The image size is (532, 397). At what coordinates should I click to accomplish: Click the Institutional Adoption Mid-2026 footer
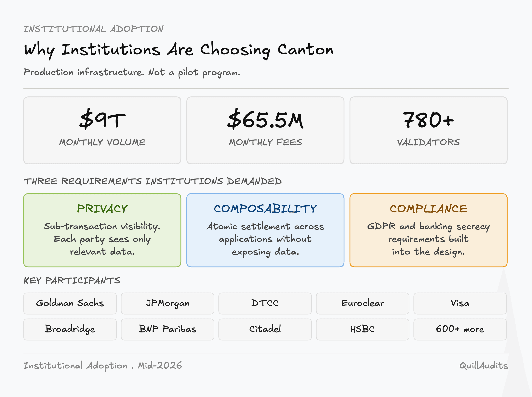coord(103,366)
